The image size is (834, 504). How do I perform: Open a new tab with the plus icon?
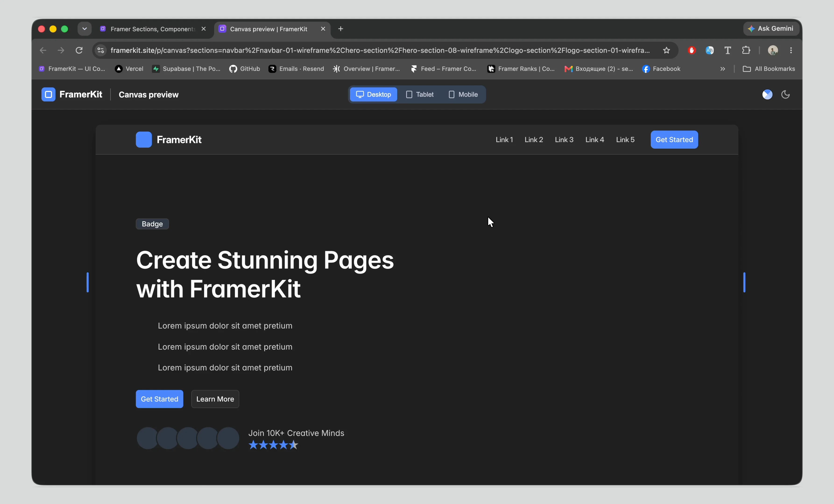coord(340,29)
